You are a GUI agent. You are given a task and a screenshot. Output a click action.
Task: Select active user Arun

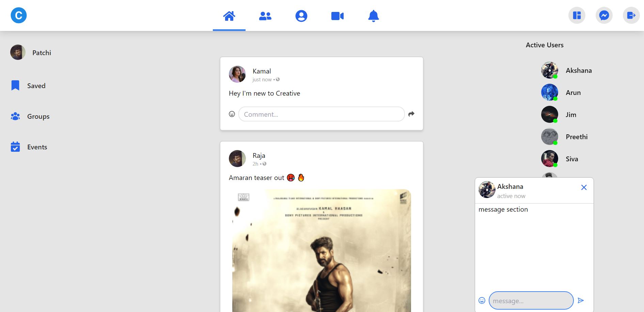574,93
